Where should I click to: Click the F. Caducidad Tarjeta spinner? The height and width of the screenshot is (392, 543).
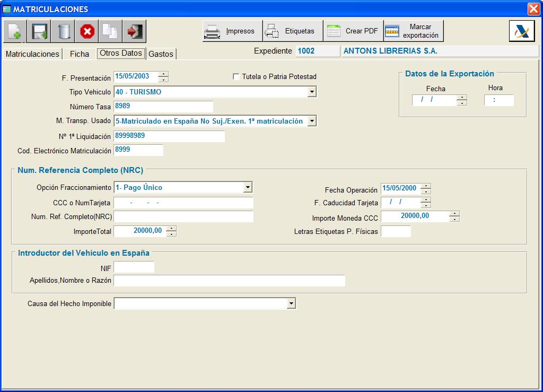[x=426, y=202]
